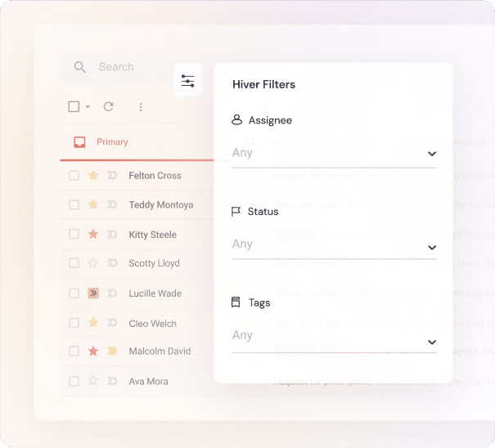
Task: Mark Kitty Steele email as important
Action: pos(112,234)
